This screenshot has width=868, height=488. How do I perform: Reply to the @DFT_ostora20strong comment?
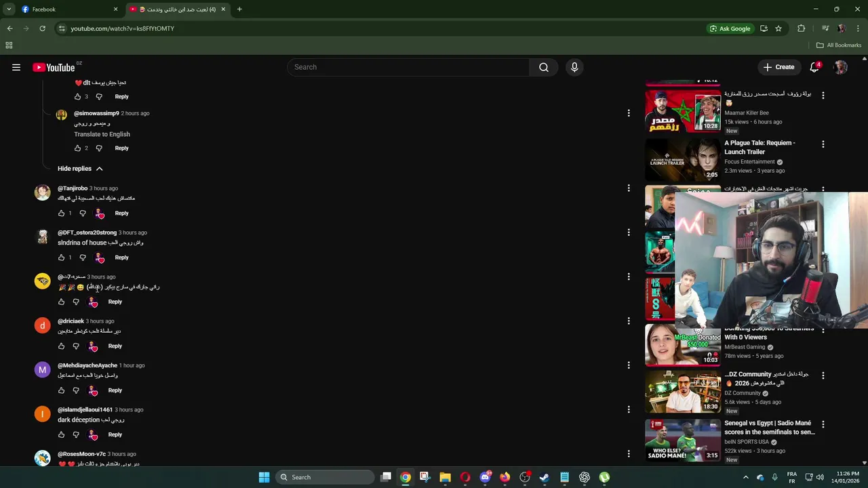[121, 258]
